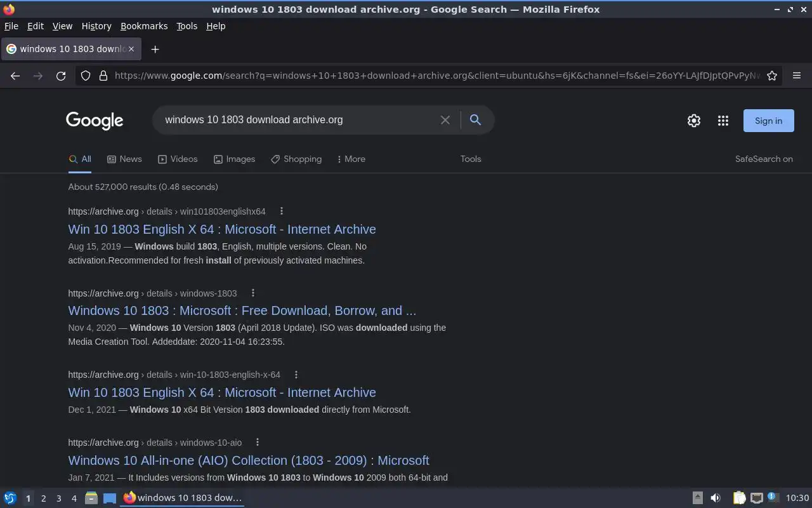Click the archive.org windows-1803 breadcrumb
812x508 pixels.
click(x=152, y=293)
